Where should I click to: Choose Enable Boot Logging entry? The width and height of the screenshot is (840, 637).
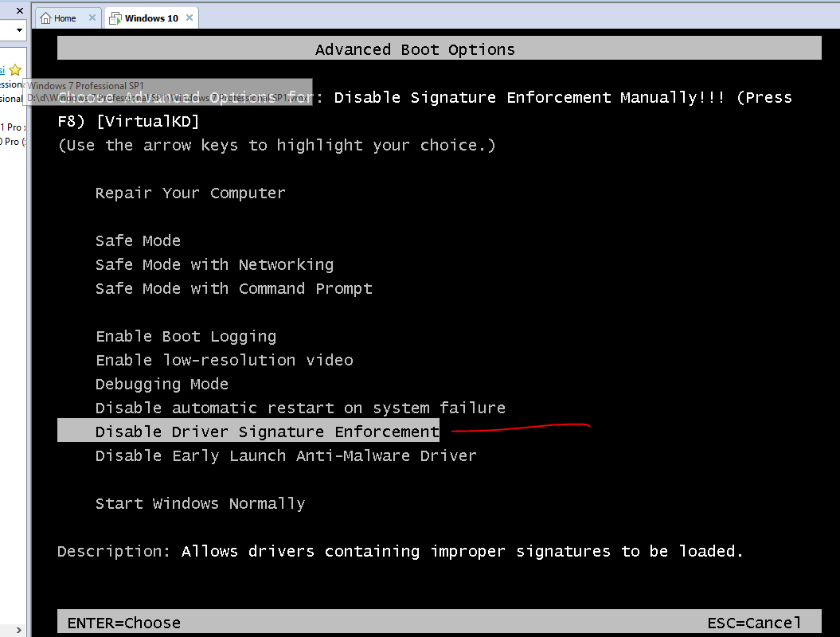pyautogui.click(x=186, y=337)
